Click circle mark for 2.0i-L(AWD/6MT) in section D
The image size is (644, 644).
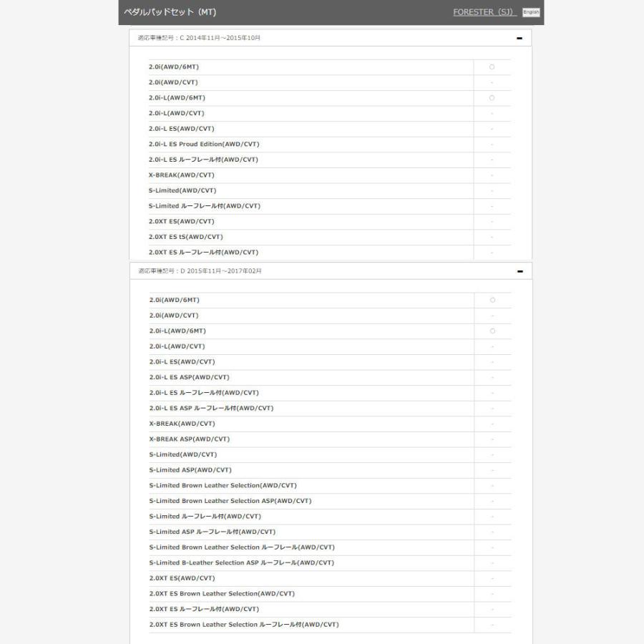(492, 331)
